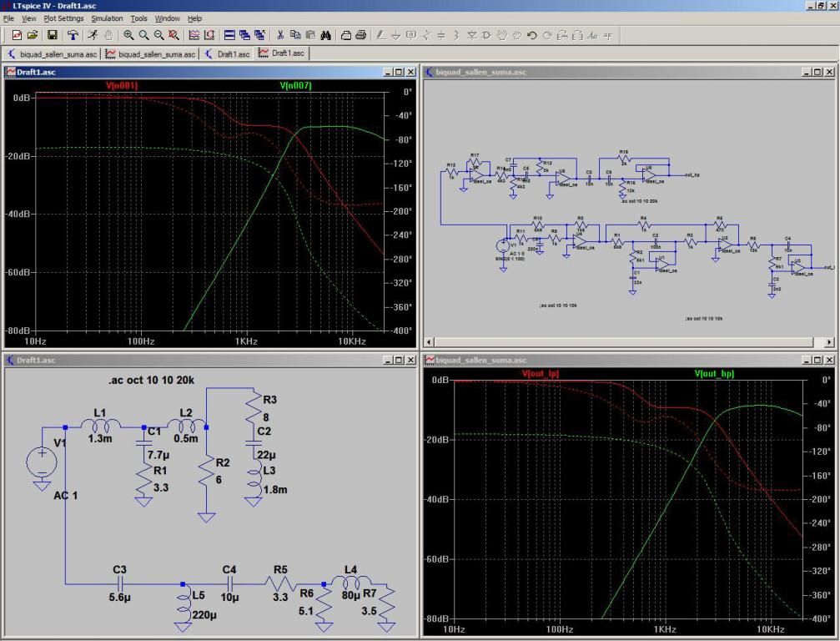Tile the windows using the toolbar icon
840x641 pixels.
pyautogui.click(x=229, y=35)
